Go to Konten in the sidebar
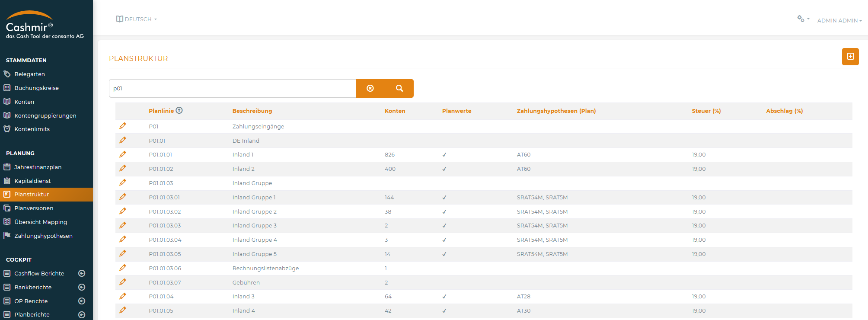The width and height of the screenshot is (868, 320). [x=24, y=102]
